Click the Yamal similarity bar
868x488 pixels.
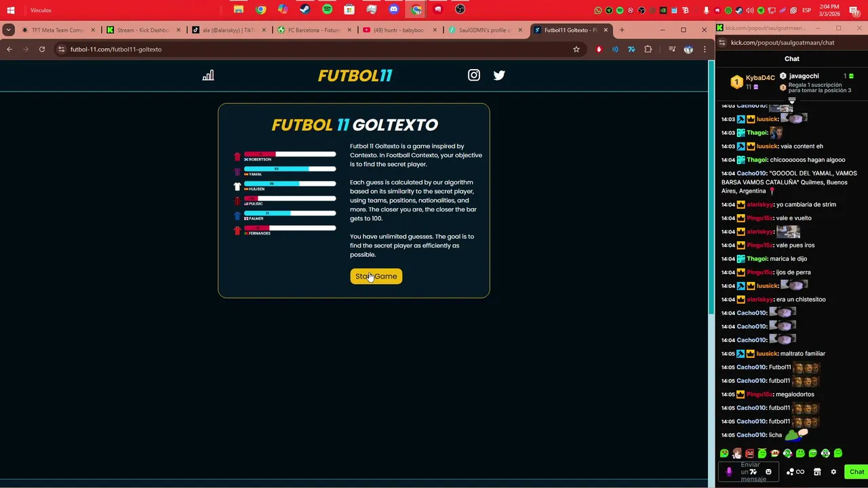pos(290,169)
